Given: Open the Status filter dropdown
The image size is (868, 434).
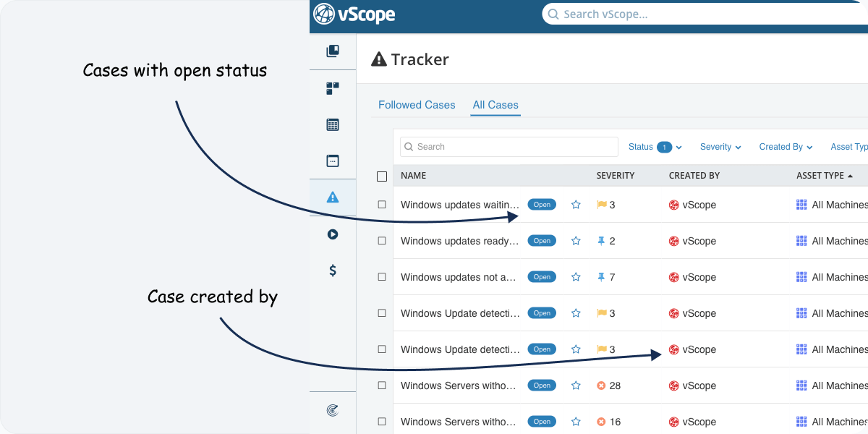Looking at the screenshot, I should point(655,147).
